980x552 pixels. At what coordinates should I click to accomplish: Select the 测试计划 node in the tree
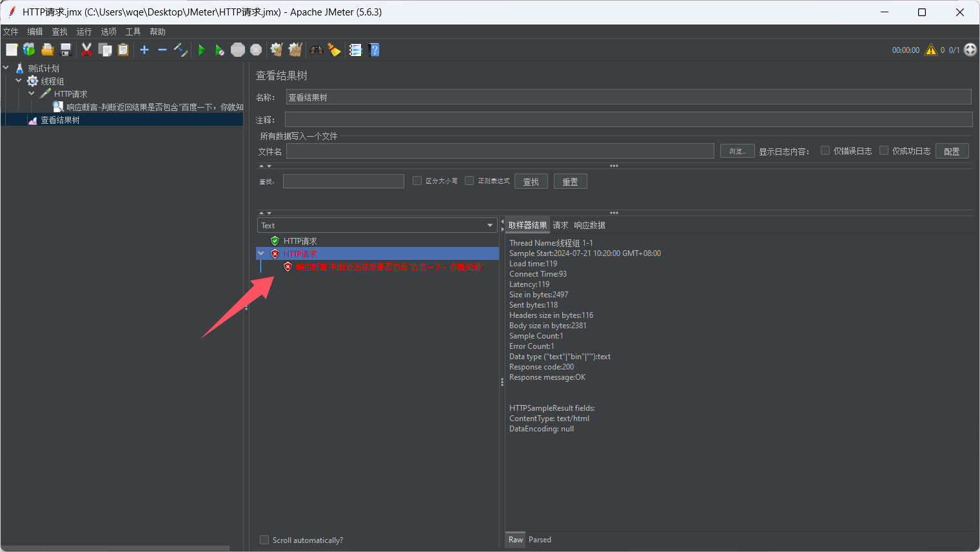point(43,68)
